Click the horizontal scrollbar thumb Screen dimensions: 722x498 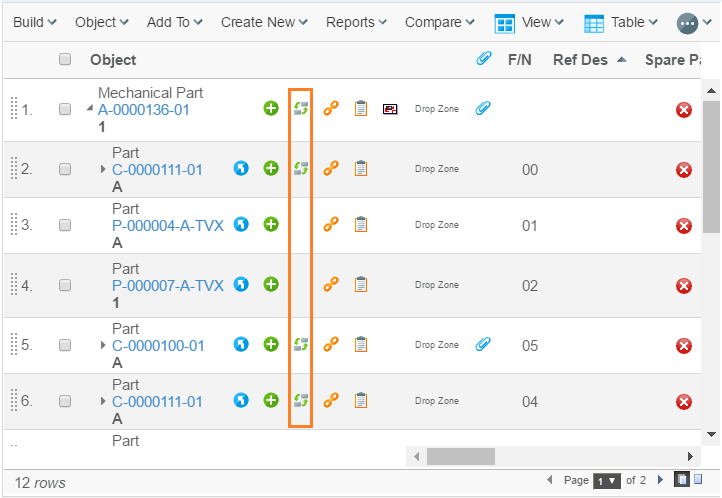[x=461, y=456]
